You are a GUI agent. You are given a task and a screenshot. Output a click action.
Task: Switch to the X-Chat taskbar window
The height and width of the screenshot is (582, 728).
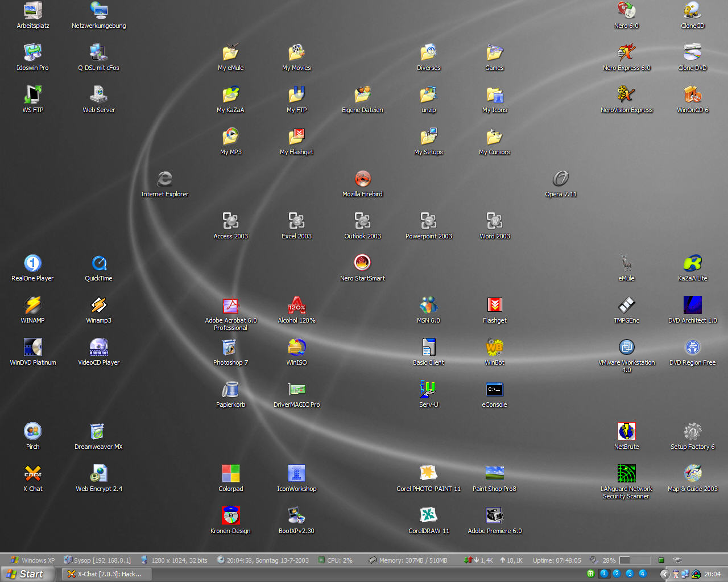pyautogui.click(x=105, y=574)
